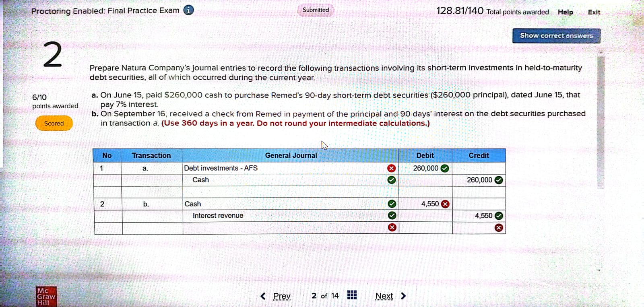Screen dimensions: 644x307
Task: Click red X beside 4,550 debit
Action: 445,204
